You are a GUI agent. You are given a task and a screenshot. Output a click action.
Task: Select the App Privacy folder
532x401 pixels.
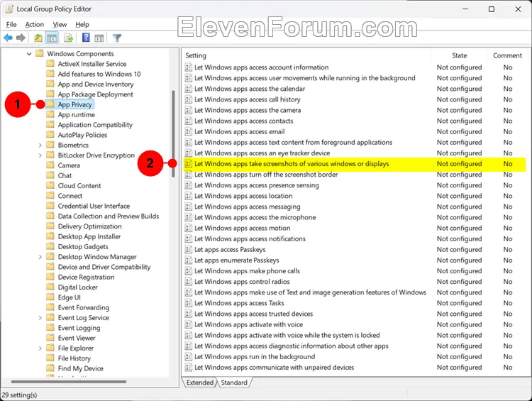(x=74, y=104)
